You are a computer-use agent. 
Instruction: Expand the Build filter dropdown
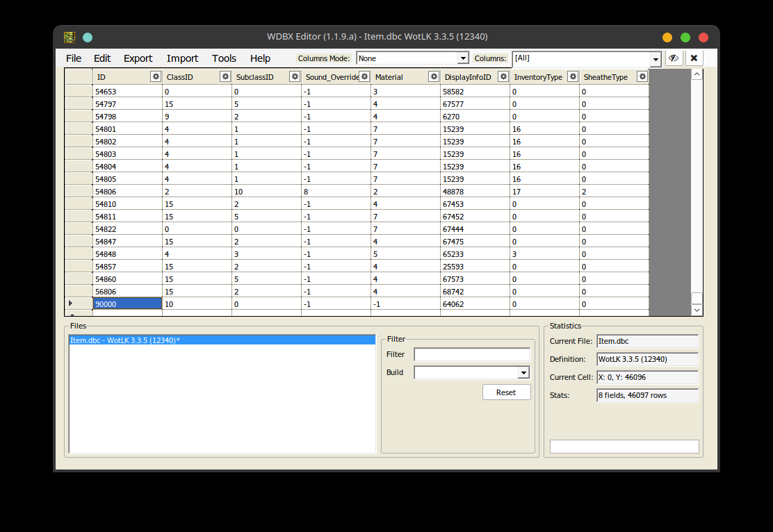(524, 373)
